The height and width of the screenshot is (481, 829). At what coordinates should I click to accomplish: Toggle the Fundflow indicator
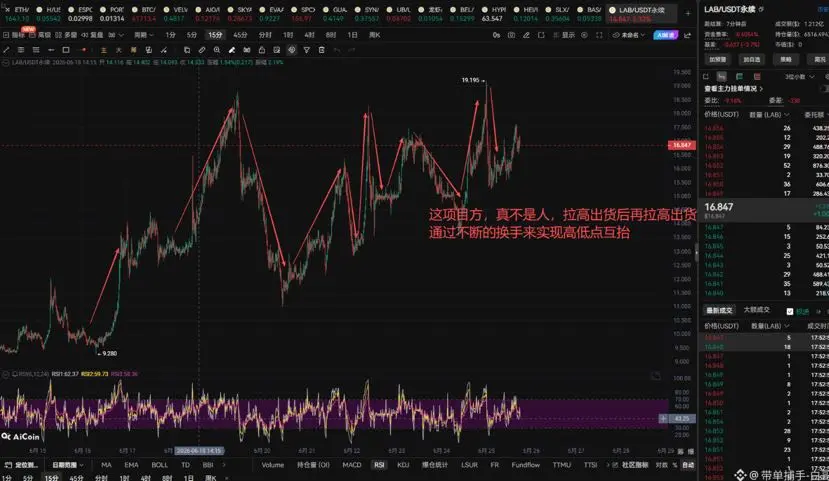tap(526, 465)
